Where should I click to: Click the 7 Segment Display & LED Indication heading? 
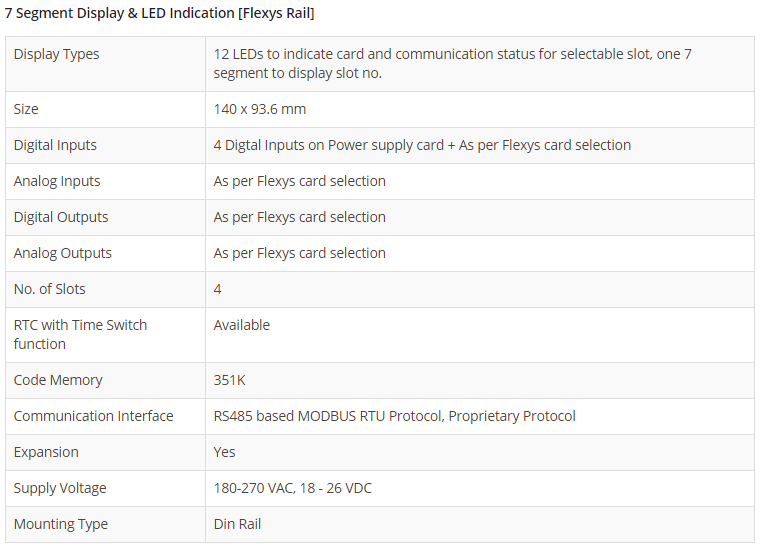160,14
